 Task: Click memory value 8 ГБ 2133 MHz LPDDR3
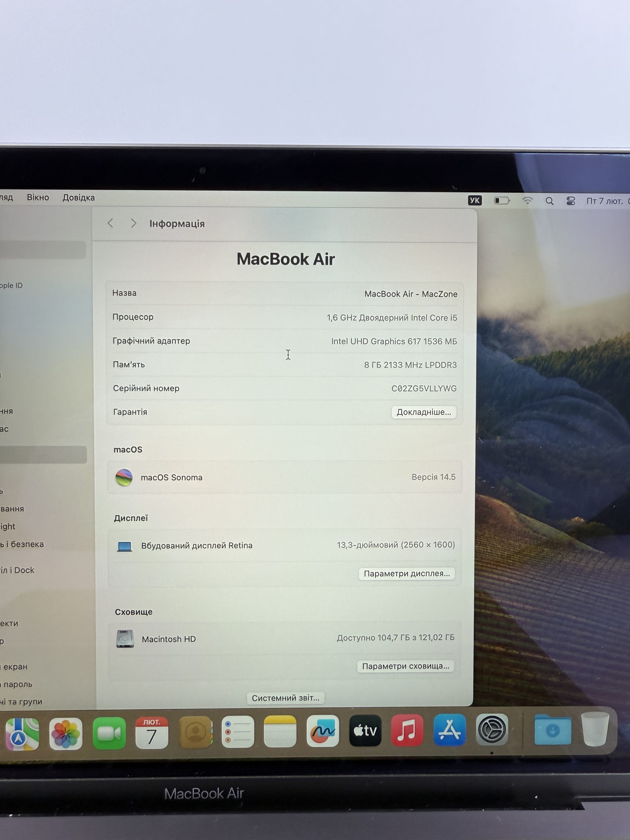410,365
